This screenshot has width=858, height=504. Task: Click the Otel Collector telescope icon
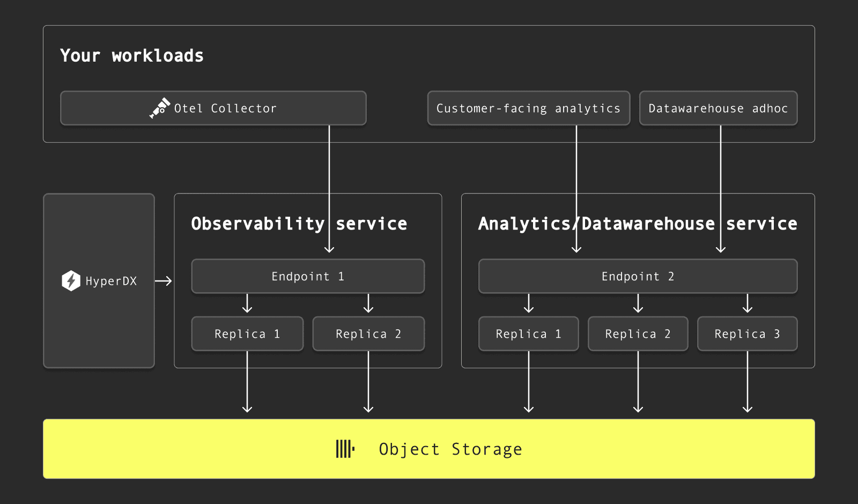(160, 108)
